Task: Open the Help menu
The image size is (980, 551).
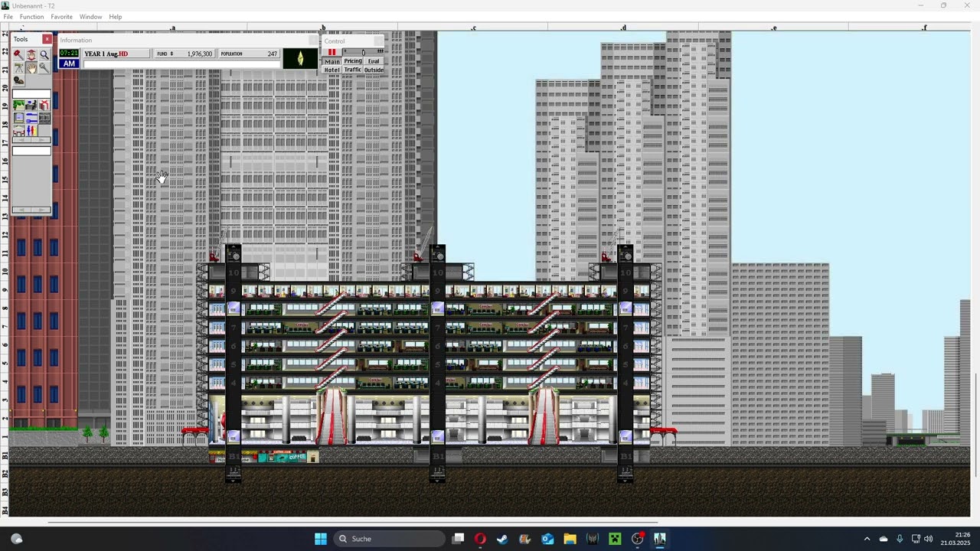Action: pos(115,17)
